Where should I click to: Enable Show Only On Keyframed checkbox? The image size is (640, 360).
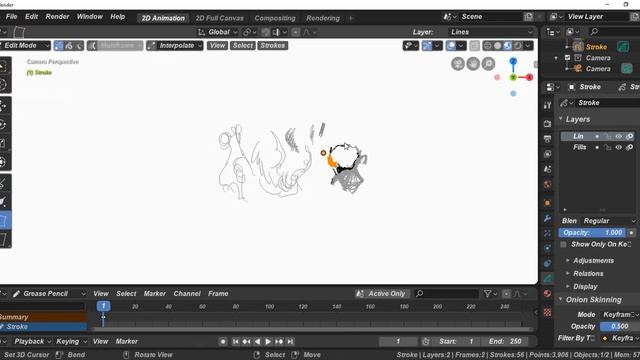563,244
